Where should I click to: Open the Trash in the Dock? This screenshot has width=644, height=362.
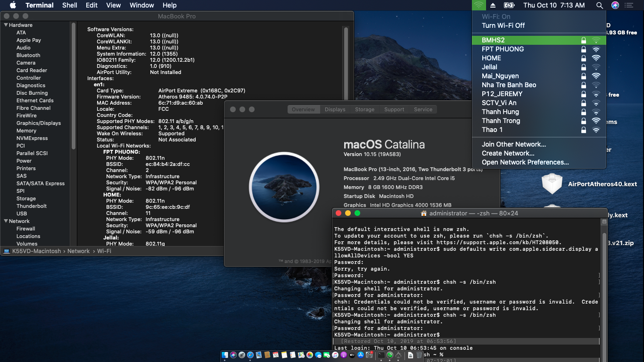419,355
